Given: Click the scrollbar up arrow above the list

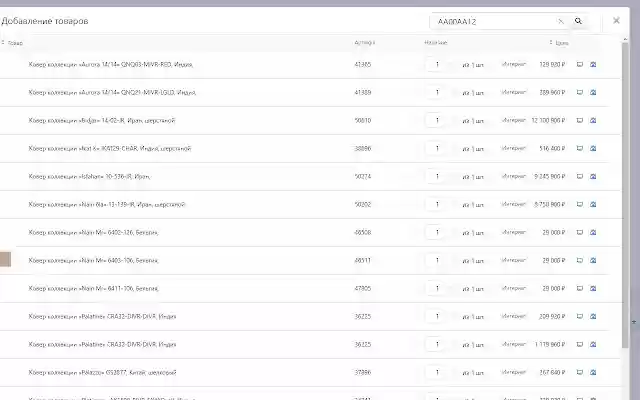Looking at the screenshot, I should click(625, 39).
